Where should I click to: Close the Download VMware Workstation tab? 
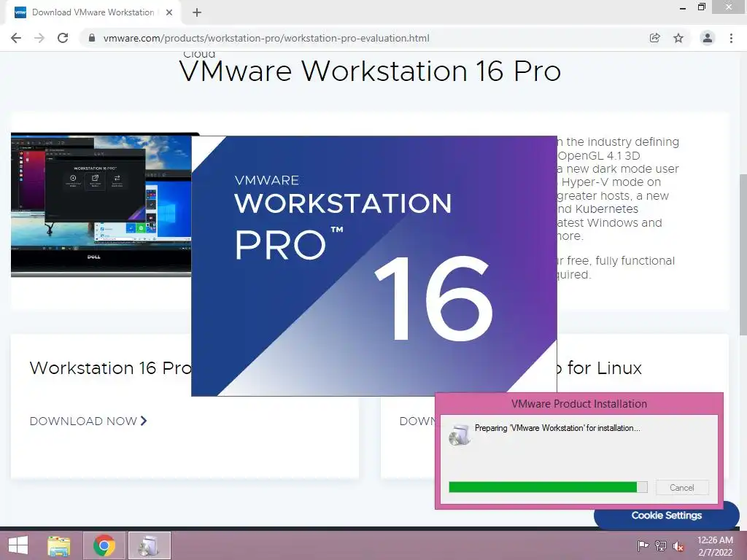point(169,13)
